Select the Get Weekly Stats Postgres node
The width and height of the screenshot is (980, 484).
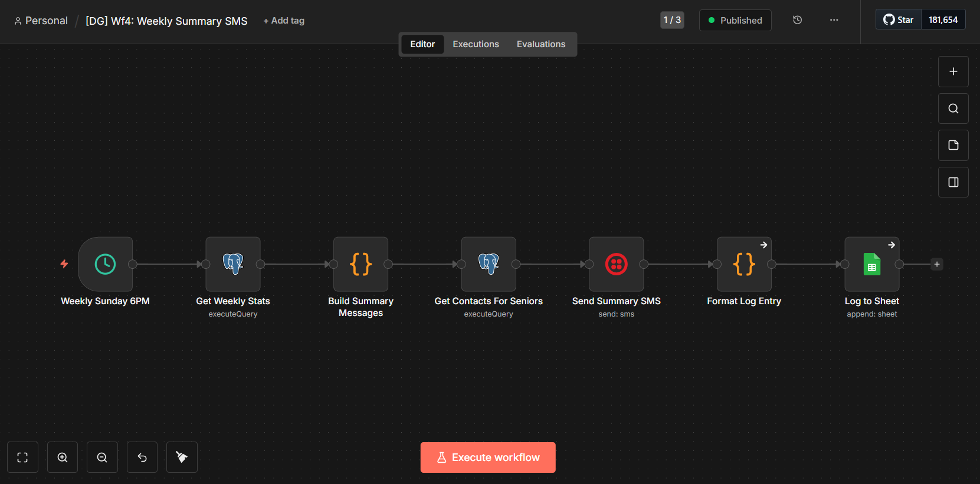[233, 264]
